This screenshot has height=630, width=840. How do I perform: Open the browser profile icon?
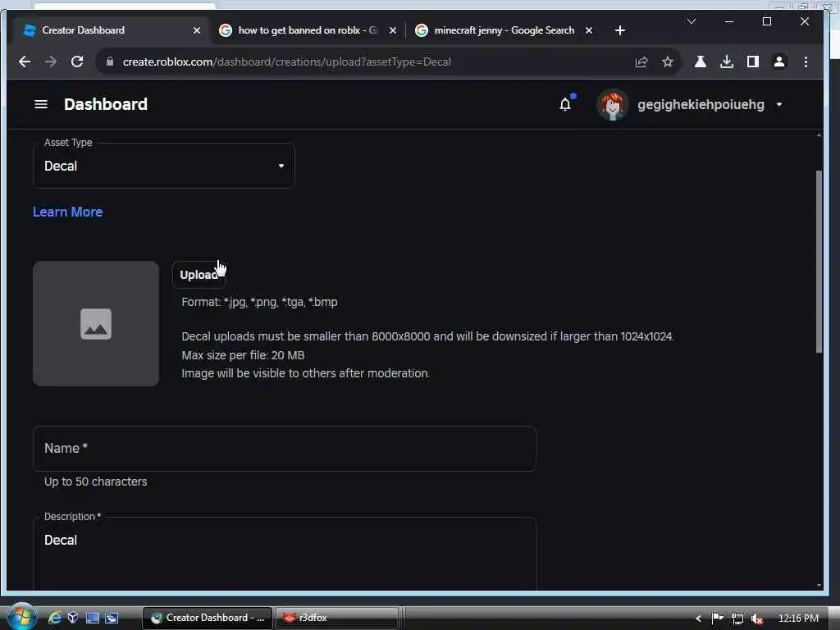coord(779,62)
